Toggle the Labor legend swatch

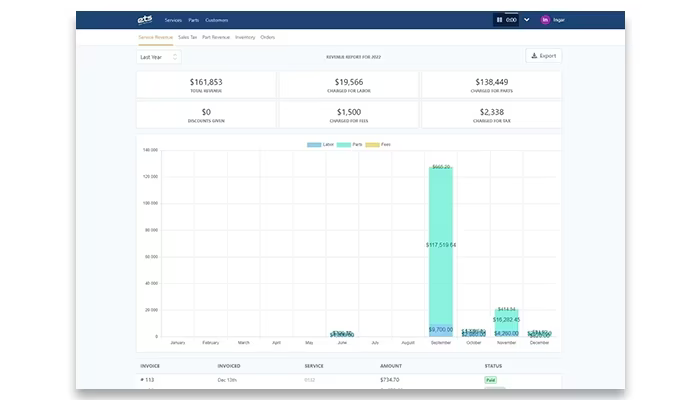(314, 145)
